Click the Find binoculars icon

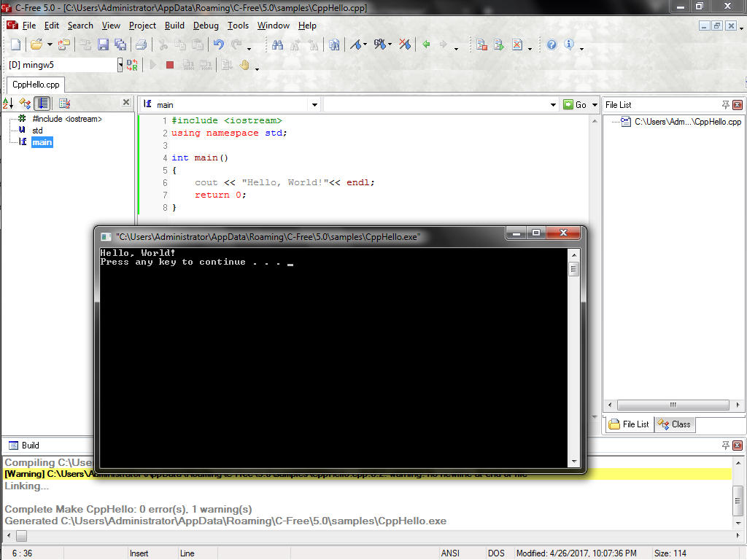pyautogui.click(x=278, y=44)
